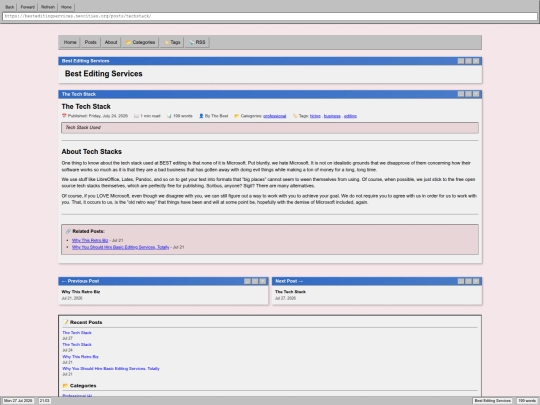Go to the Home browser button
Viewport: 540px width, 405px height.
tap(66, 7)
